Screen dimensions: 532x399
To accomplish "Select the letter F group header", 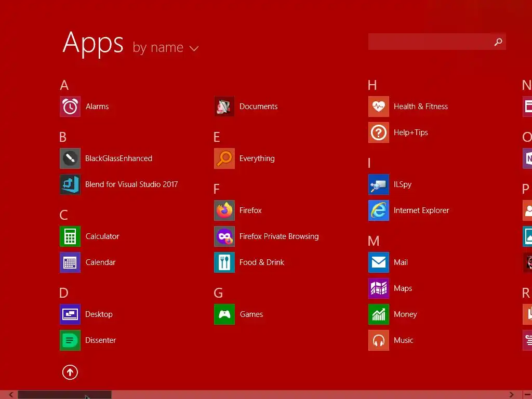I will tap(217, 189).
